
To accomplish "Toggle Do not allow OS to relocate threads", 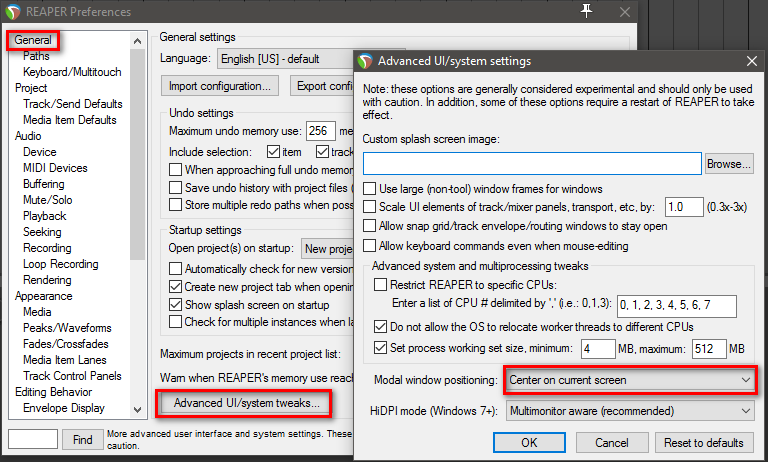I will (381, 327).
